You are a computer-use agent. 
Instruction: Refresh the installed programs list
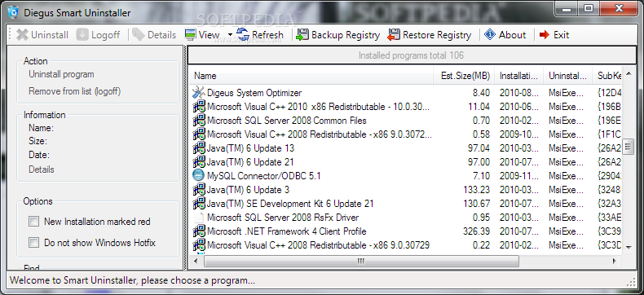pos(260,35)
